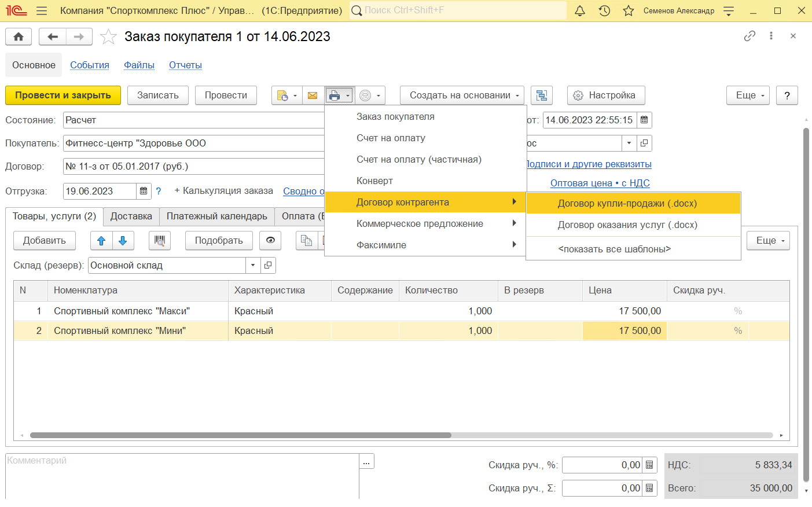Click the eye view-settings icon
This screenshot has height=507, width=812.
click(x=270, y=241)
